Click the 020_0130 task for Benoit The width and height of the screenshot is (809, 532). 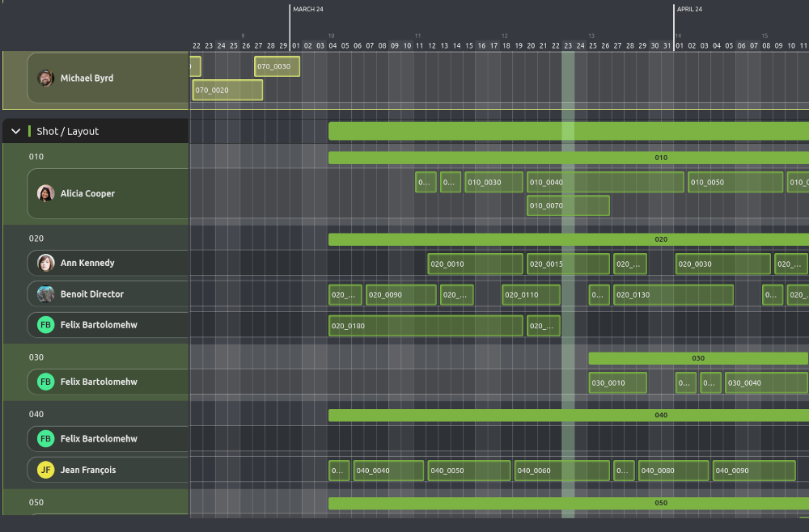672,294
